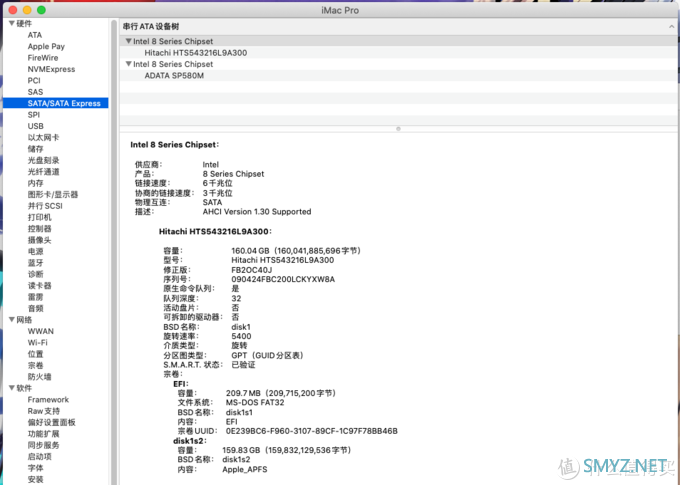Image resolution: width=680 pixels, height=485 pixels.
Task: Select 防火墙 firewall entry
Action: click(39, 377)
